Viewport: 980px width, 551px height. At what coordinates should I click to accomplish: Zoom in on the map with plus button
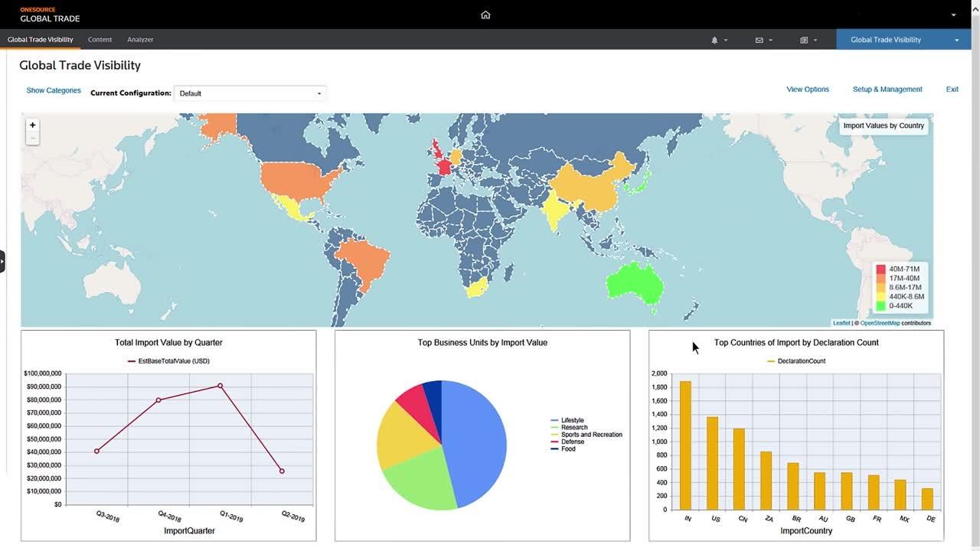pyautogui.click(x=32, y=125)
